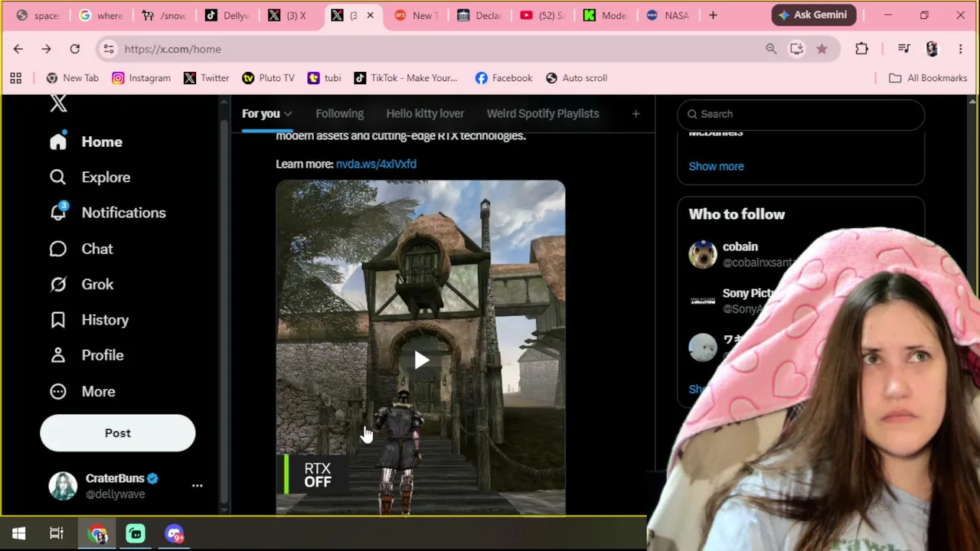Switch to the 'New T' tab
The width and height of the screenshot is (980, 551).
click(x=416, y=15)
